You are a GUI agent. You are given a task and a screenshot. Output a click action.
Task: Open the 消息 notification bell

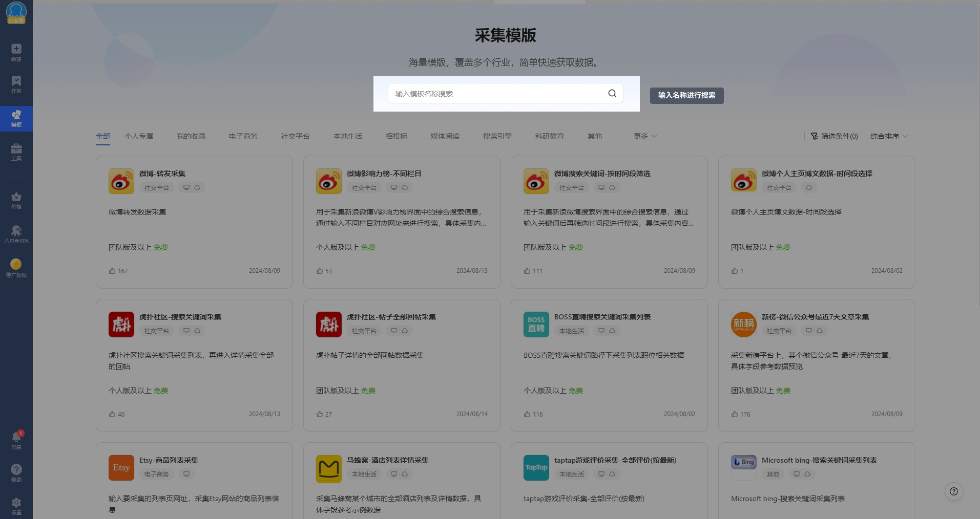tap(16, 439)
